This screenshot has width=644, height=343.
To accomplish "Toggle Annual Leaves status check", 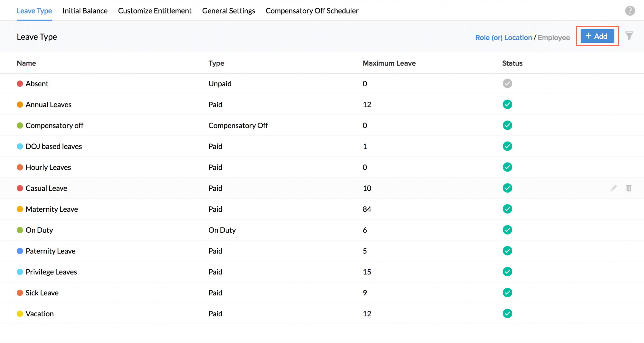I will [507, 105].
